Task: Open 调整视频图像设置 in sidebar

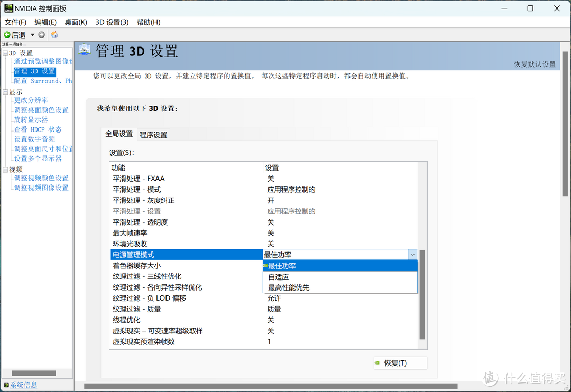Action: click(41, 188)
